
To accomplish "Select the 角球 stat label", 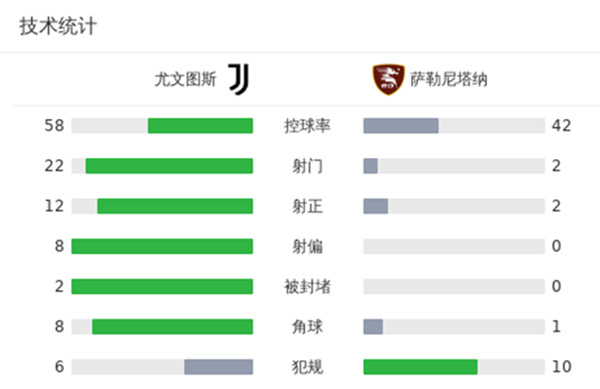I will pos(307,327).
